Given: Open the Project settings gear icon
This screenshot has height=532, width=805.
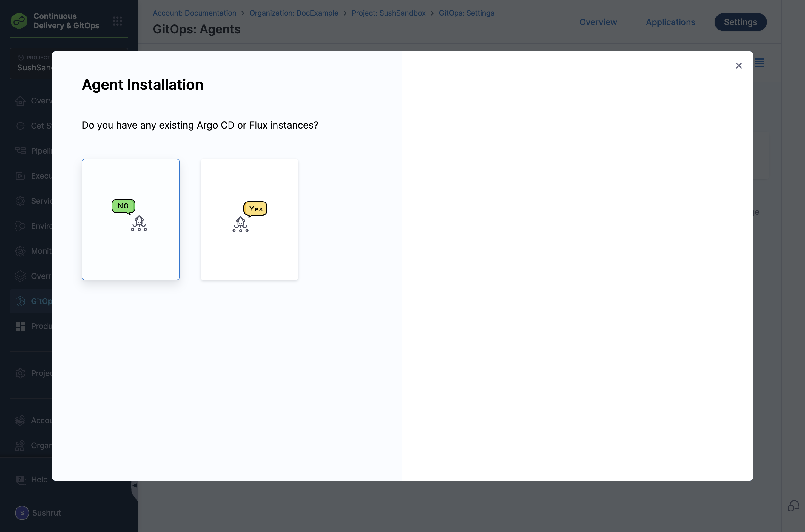Looking at the screenshot, I should tap(20, 373).
